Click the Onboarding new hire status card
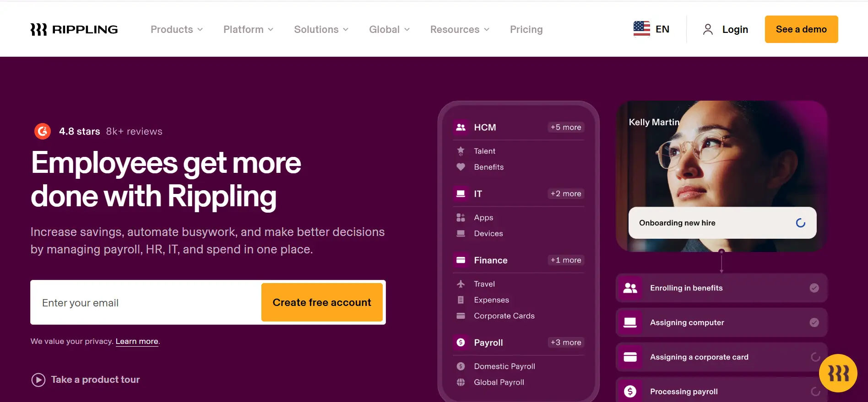The image size is (868, 402). (x=722, y=223)
